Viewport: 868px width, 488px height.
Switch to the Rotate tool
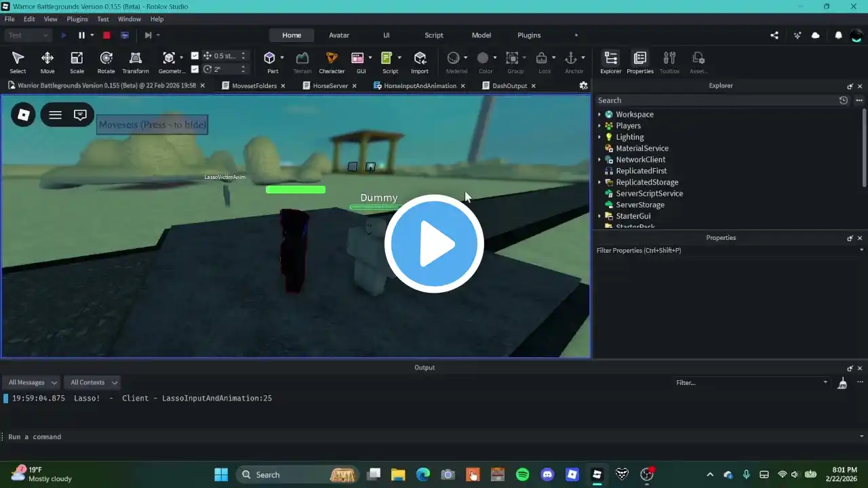106,62
